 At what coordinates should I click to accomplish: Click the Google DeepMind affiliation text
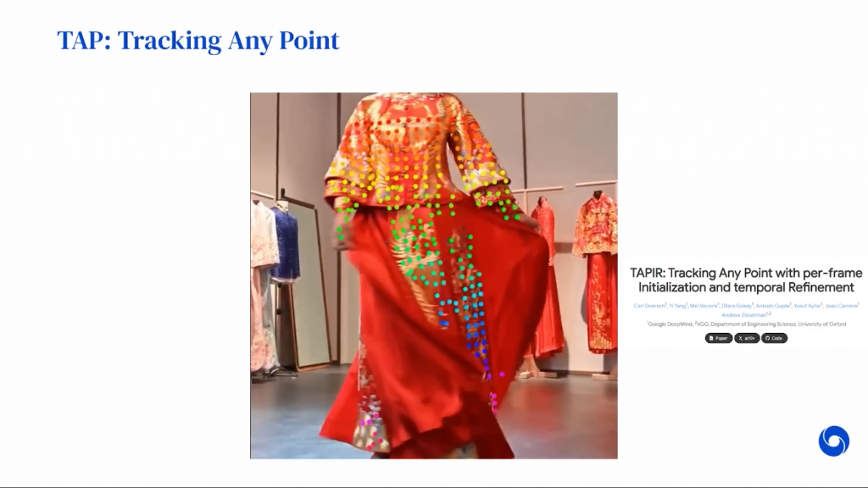(670, 324)
